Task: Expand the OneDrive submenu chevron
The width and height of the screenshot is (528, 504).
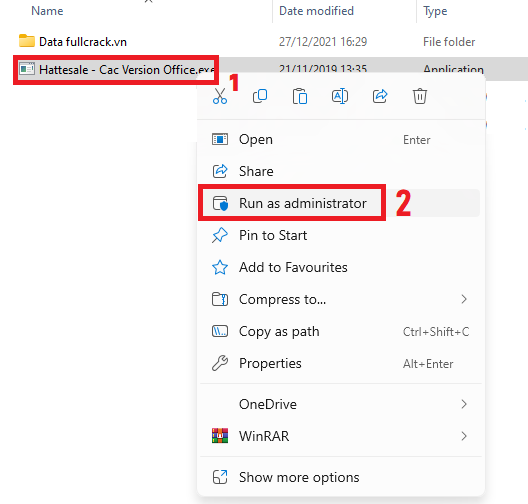Action: tap(464, 404)
